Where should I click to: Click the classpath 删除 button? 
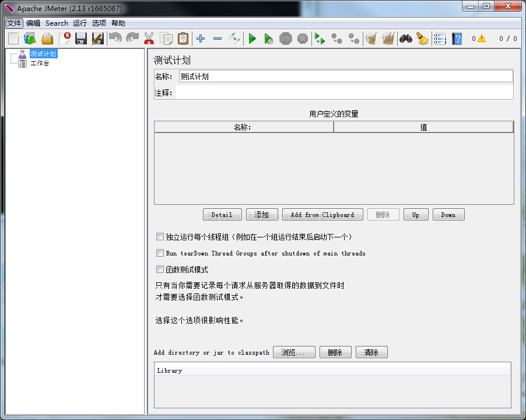point(335,352)
